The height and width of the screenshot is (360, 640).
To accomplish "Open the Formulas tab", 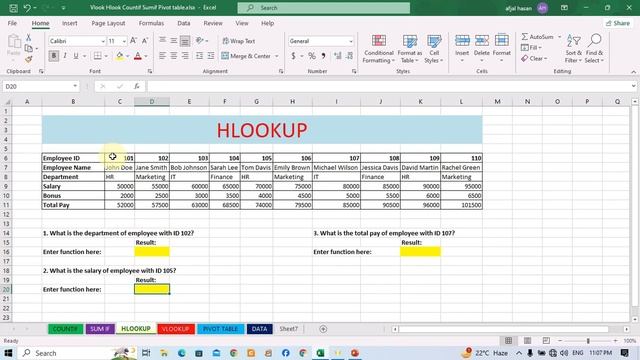I will (x=151, y=23).
